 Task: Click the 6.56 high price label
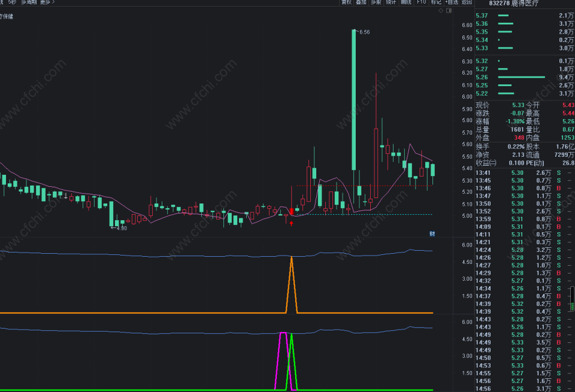365,32
